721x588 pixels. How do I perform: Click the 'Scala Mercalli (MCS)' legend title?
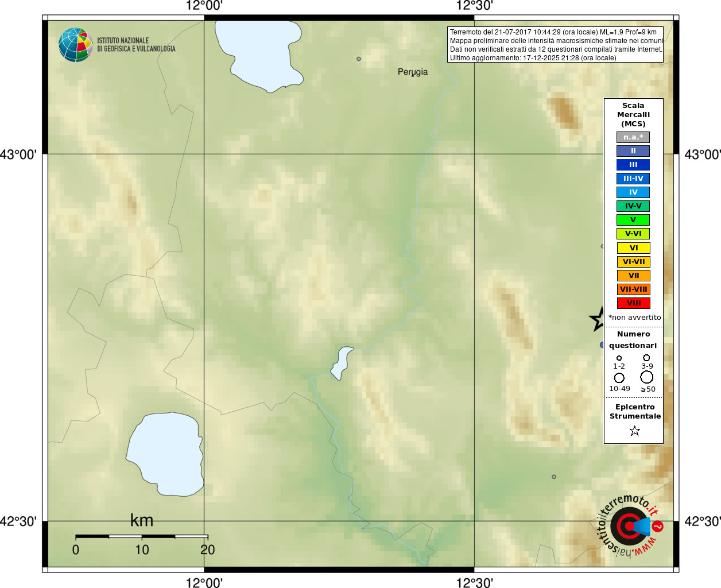pos(633,115)
